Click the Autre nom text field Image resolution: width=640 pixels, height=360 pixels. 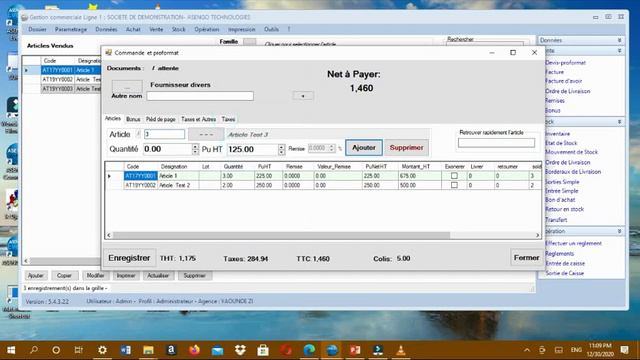pyautogui.click(x=200, y=96)
